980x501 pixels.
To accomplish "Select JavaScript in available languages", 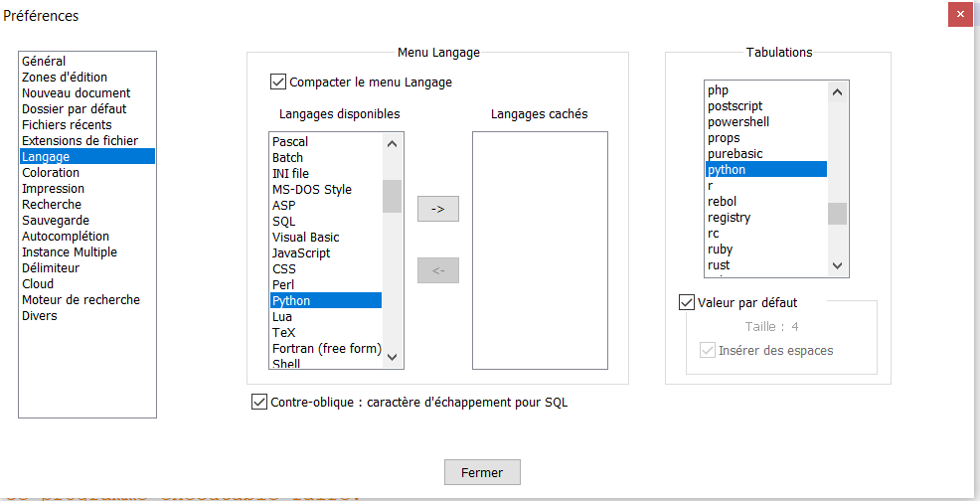I will coord(301,253).
